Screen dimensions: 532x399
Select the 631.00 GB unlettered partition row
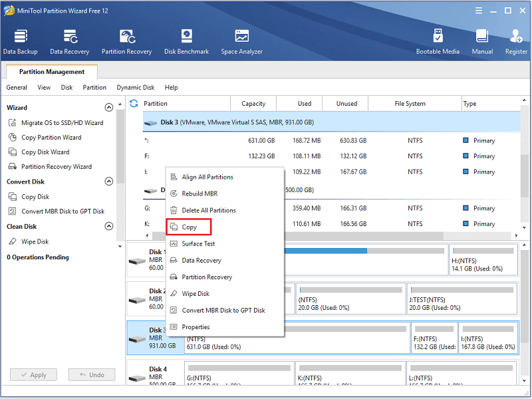[x=331, y=140]
